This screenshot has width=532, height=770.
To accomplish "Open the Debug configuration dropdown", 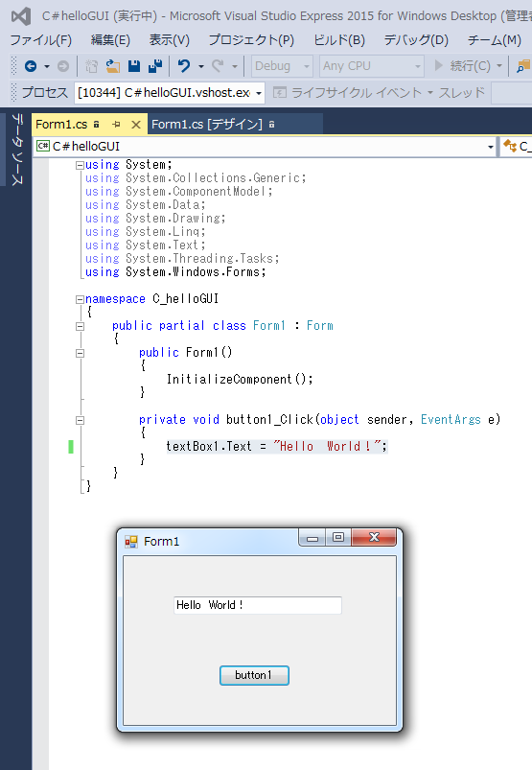I will (282, 66).
